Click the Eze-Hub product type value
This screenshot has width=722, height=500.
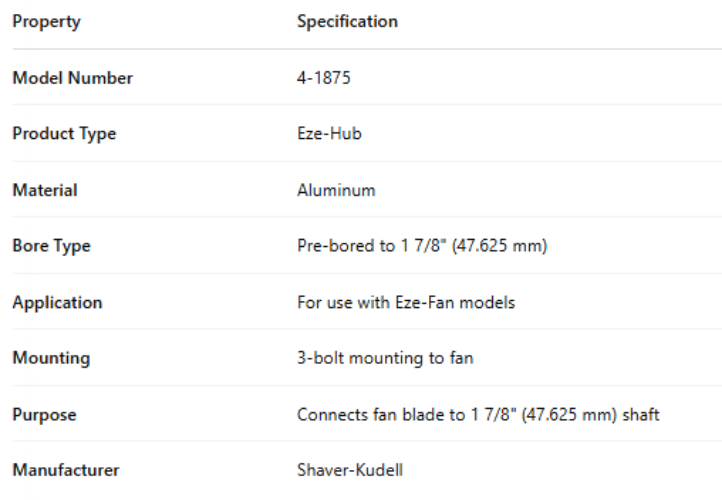329,134
